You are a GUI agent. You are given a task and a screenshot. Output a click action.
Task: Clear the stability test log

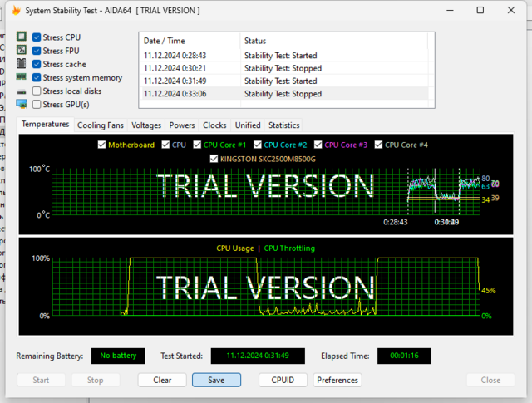[162, 380]
